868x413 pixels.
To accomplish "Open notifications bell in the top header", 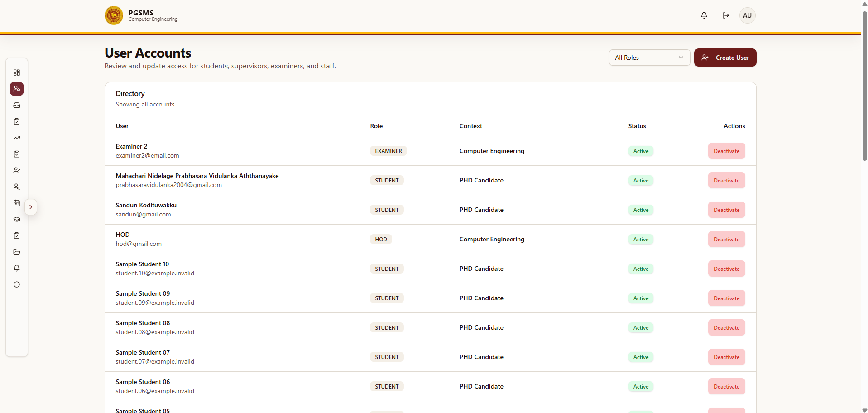I will (704, 15).
